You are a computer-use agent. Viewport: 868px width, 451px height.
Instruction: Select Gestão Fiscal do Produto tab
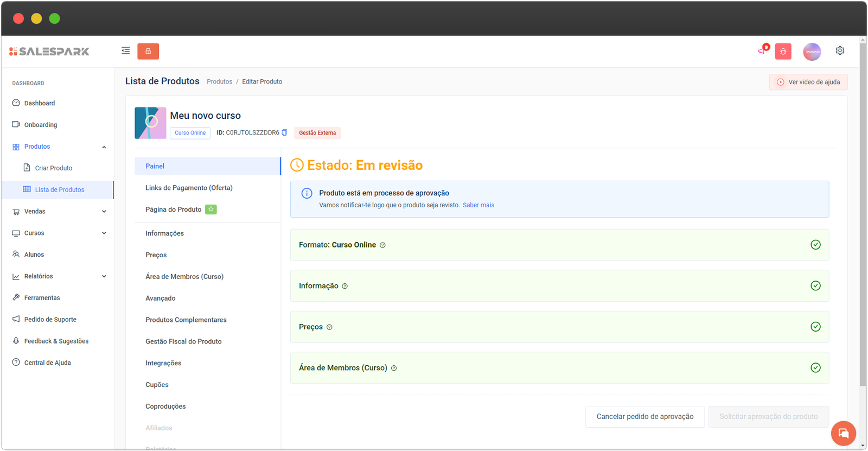tap(183, 341)
